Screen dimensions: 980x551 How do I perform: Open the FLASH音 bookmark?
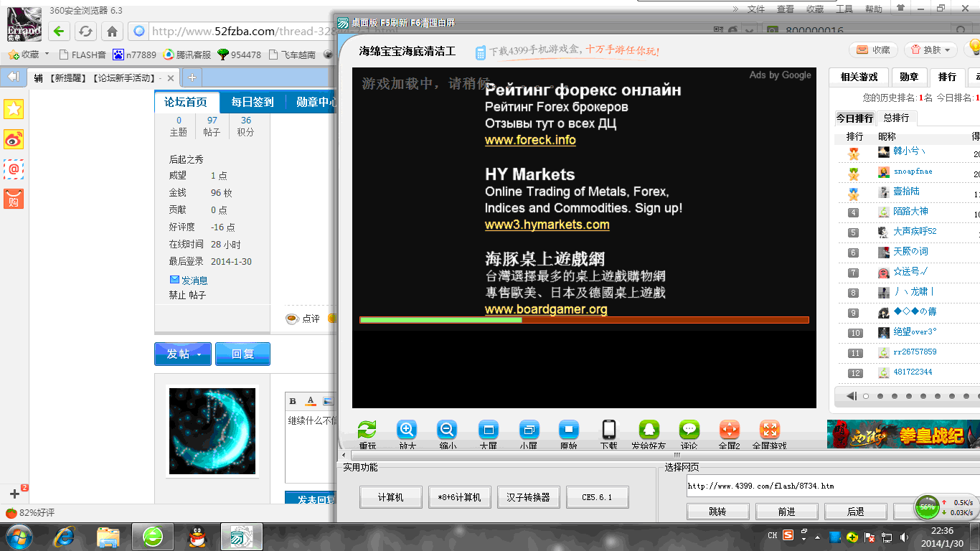tap(83, 55)
